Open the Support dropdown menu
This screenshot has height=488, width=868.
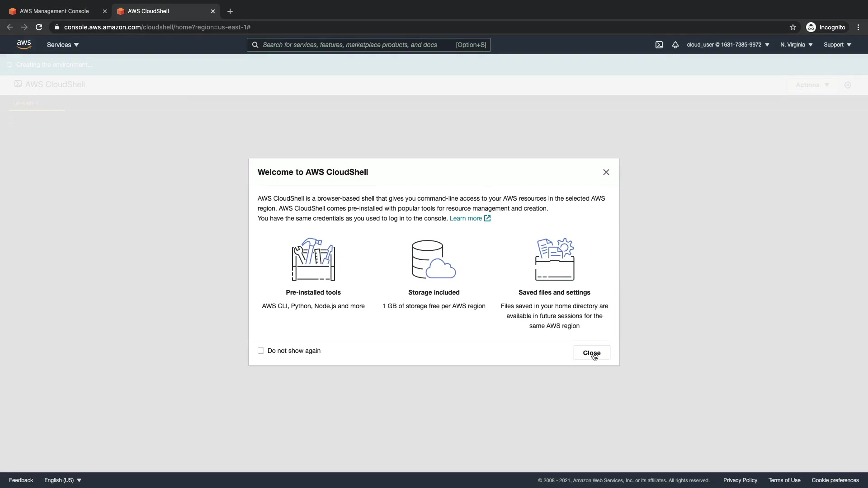pyautogui.click(x=837, y=45)
